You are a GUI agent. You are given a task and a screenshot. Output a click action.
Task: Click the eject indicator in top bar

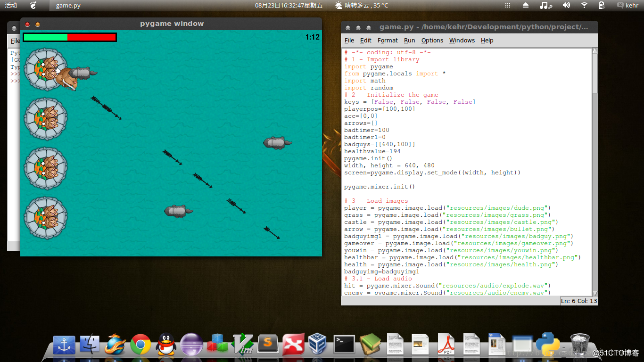[x=526, y=5]
